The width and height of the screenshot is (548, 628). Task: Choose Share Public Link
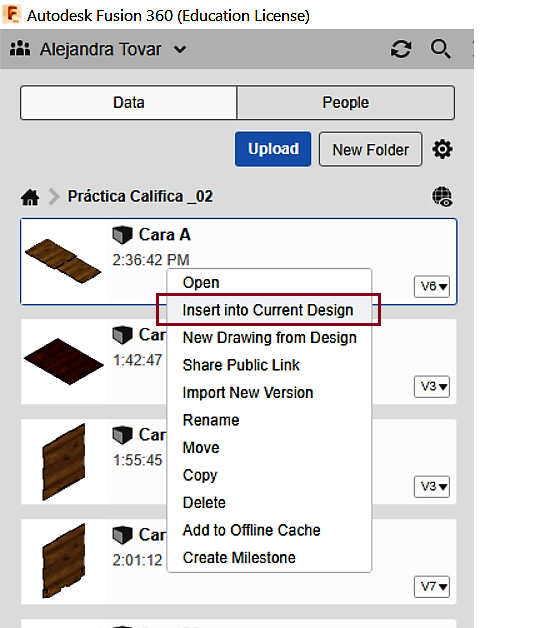(269, 365)
